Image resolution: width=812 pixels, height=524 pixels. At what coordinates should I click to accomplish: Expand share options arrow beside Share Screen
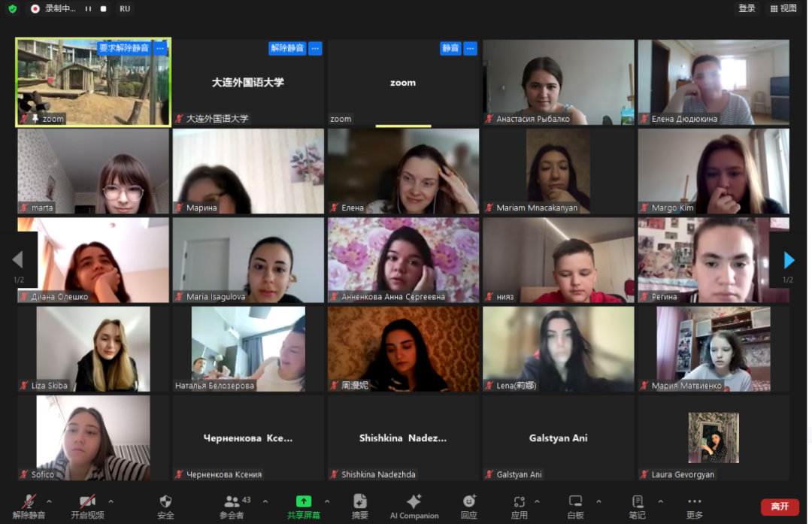click(327, 501)
